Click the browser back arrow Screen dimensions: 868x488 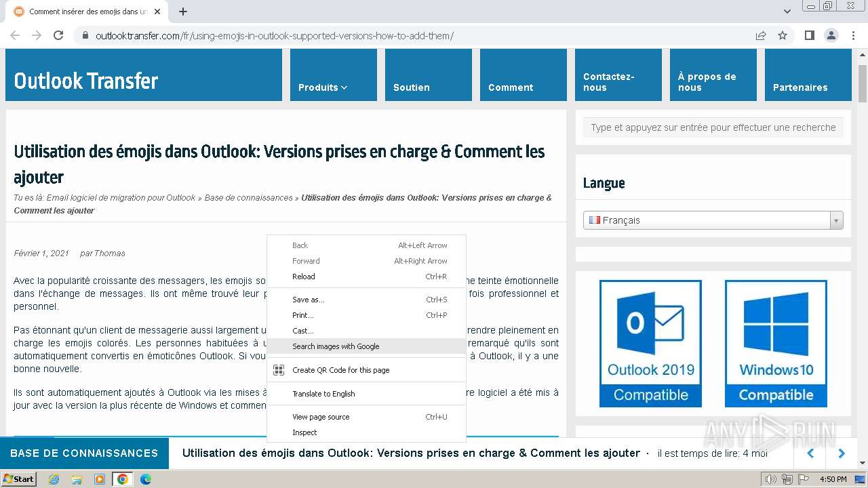pyautogui.click(x=15, y=35)
